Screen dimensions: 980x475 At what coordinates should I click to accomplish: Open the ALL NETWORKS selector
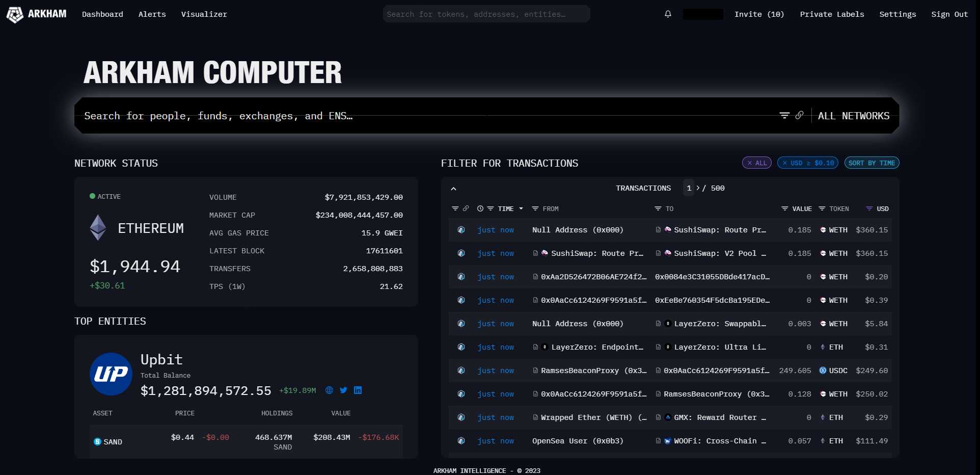[854, 116]
